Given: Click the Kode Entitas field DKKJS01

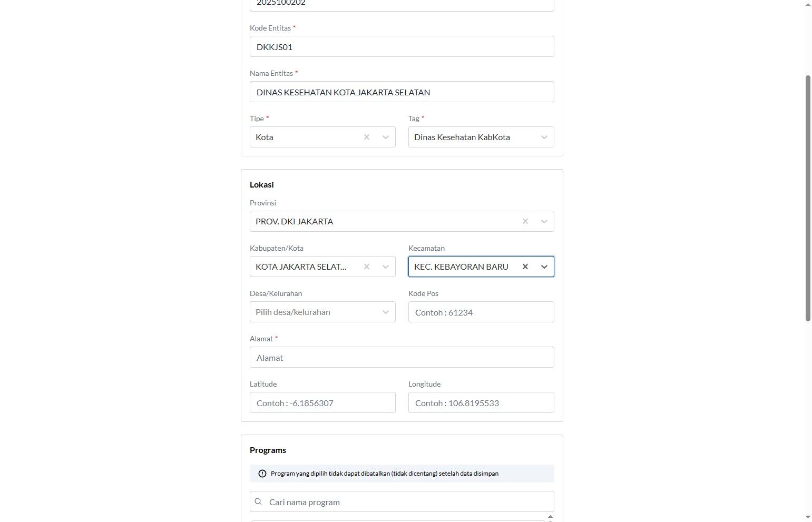Looking at the screenshot, I should click(402, 46).
